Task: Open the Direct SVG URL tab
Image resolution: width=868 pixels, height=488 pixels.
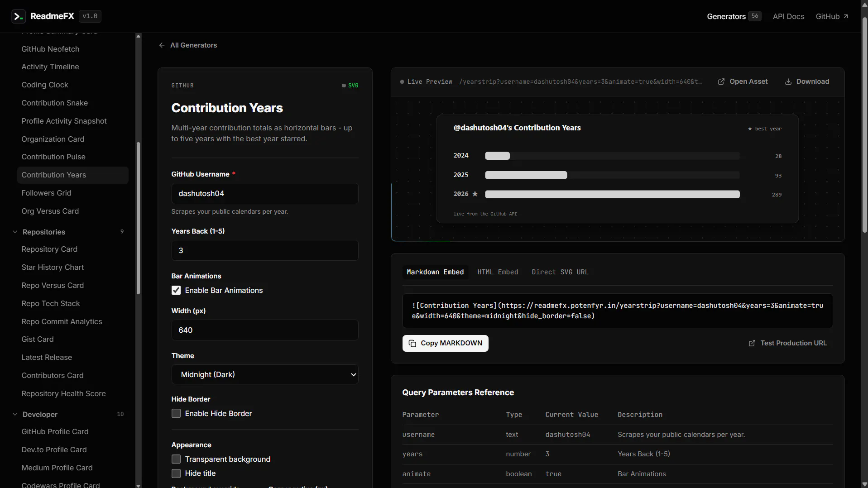Action: [560, 272]
